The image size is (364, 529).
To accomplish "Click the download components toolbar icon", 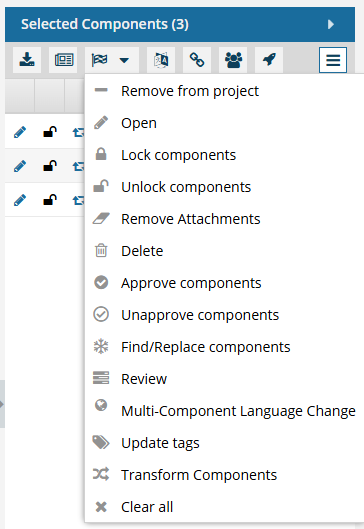I will (27, 60).
